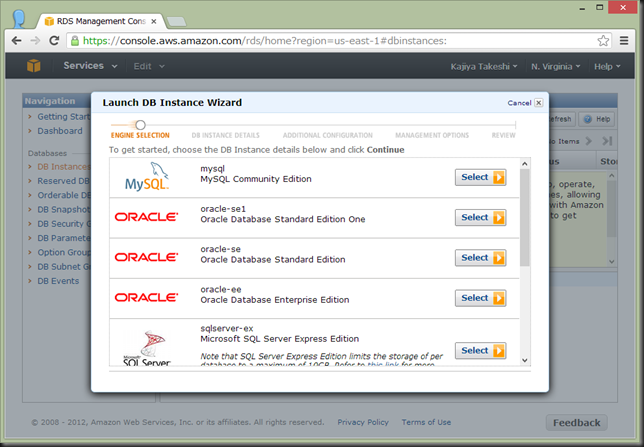644x447 pixels.
Task: Click the Cancel link in the wizard
Action: tap(519, 103)
